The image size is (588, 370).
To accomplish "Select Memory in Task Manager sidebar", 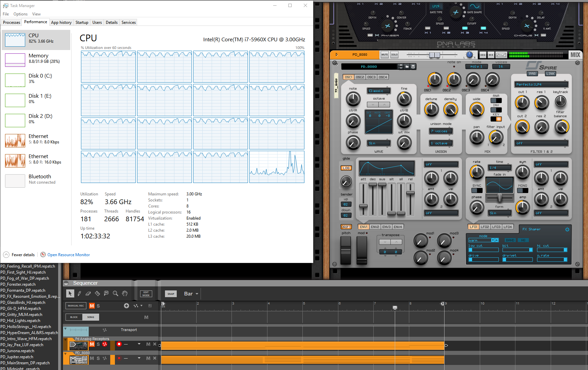I will 36,60.
